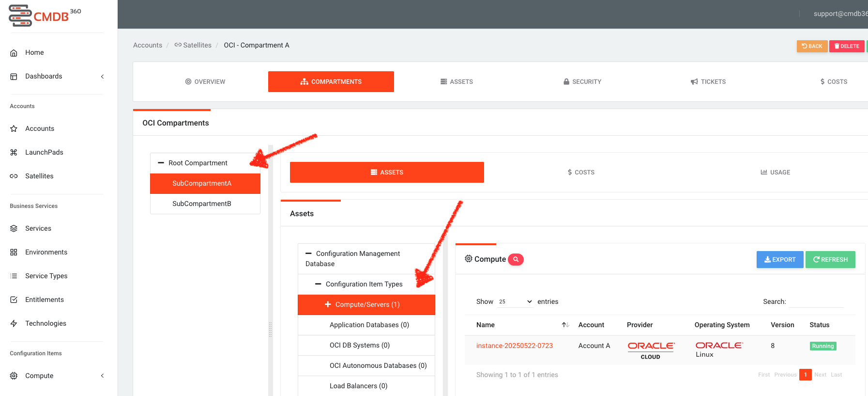Expand the Compute sidebar menu chevron
The height and width of the screenshot is (396, 868).
coord(103,376)
